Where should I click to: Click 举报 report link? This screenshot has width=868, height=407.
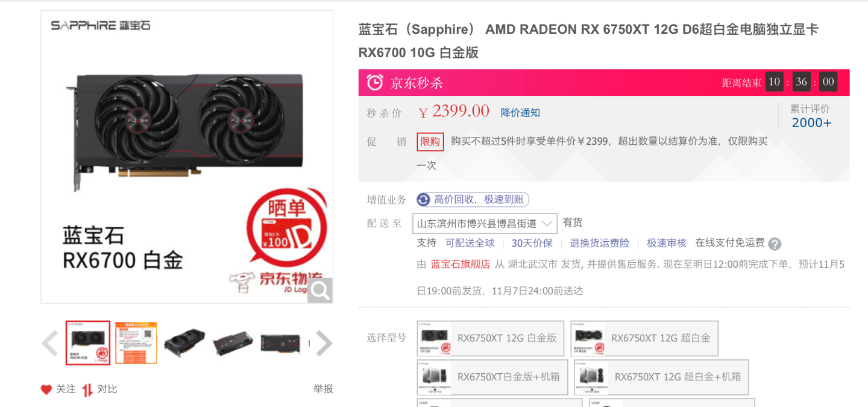pos(323,390)
